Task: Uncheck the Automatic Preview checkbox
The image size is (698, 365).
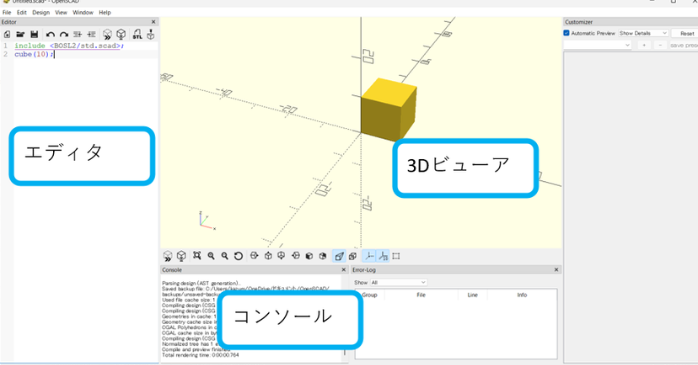Action: (566, 33)
